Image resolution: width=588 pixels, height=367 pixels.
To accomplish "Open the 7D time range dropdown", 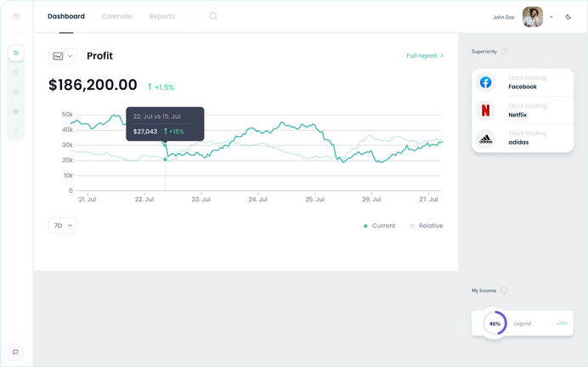I will (63, 225).
